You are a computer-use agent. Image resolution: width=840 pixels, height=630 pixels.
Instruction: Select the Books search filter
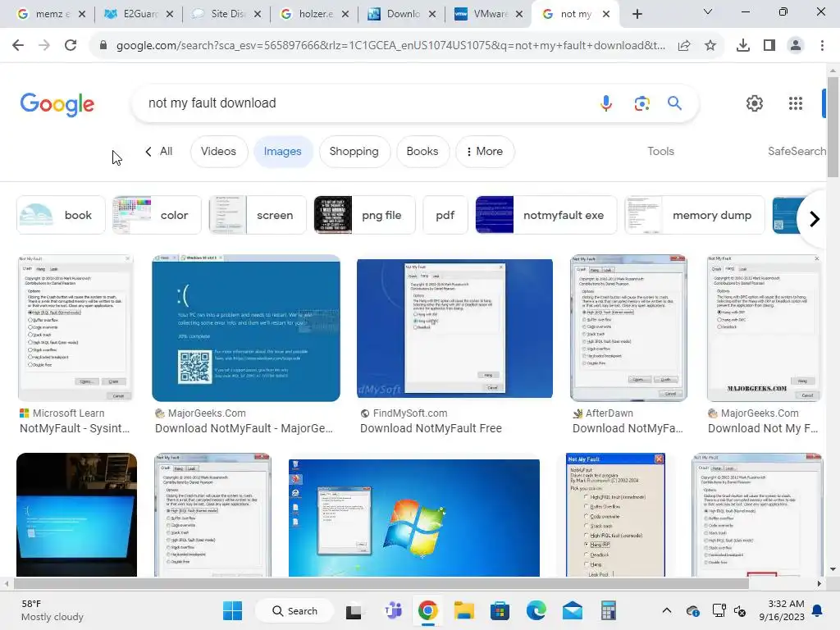pyautogui.click(x=422, y=152)
